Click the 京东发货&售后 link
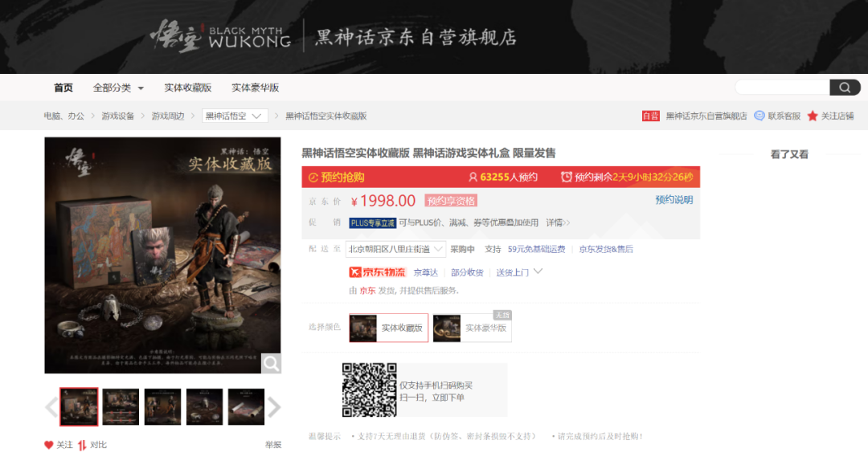 click(x=606, y=249)
